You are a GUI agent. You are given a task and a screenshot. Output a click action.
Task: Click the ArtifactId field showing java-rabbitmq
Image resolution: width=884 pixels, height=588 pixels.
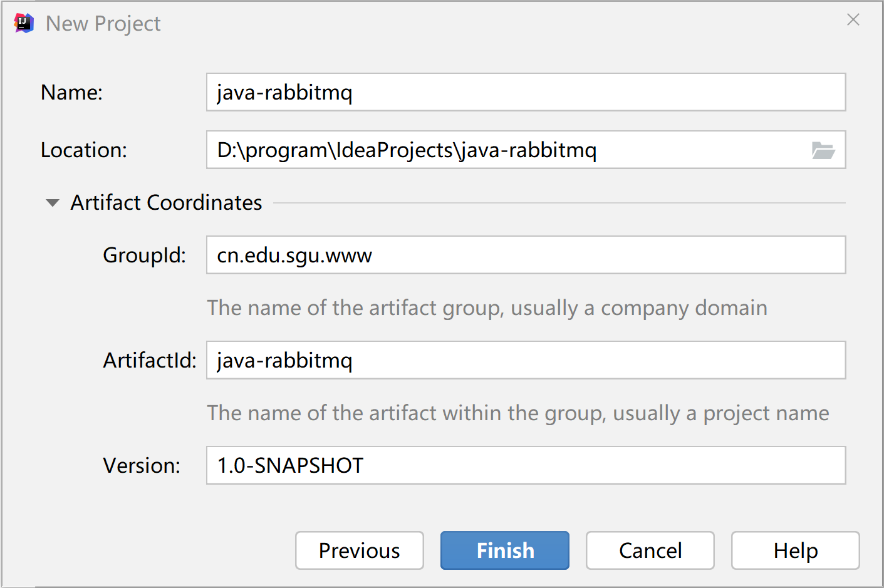439,360
